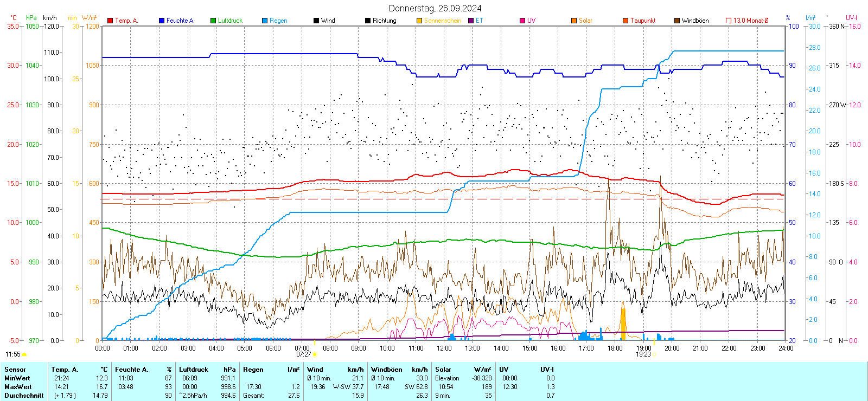Click the Durchschnitt row label
The width and height of the screenshot is (868, 401).
(x=24, y=396)
